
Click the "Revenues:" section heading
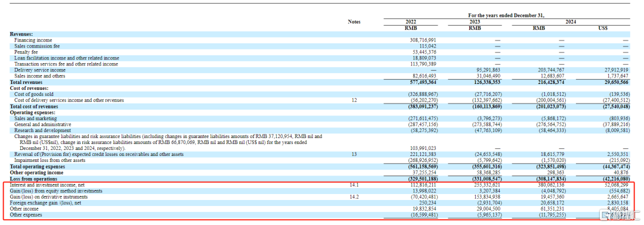pyautogui.click(x=21, y=35)
